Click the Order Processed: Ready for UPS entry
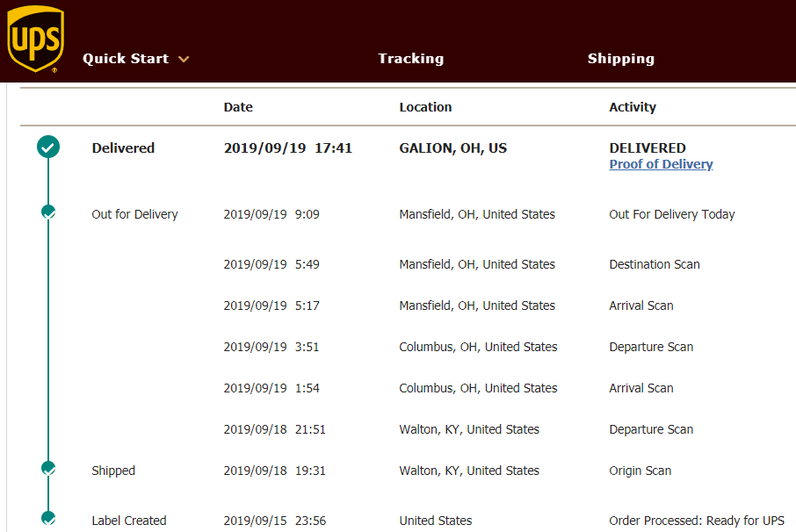The image size is (796, 532). [x=697, y=521]
